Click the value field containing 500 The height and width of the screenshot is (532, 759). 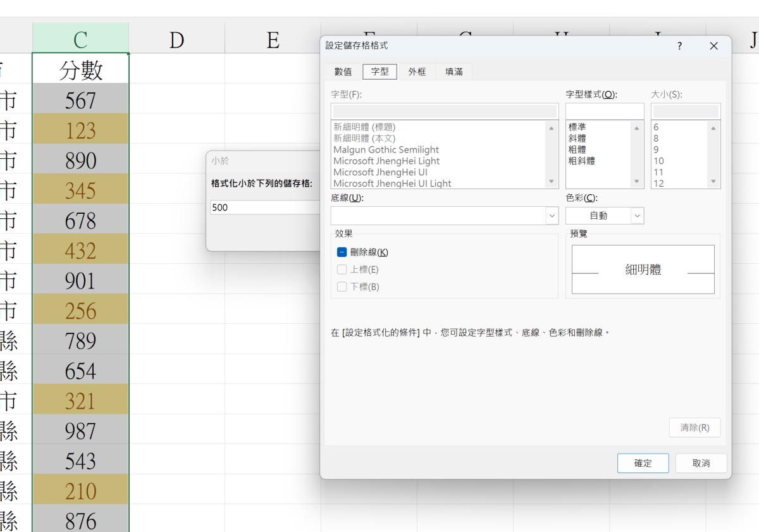coord(266,207)
